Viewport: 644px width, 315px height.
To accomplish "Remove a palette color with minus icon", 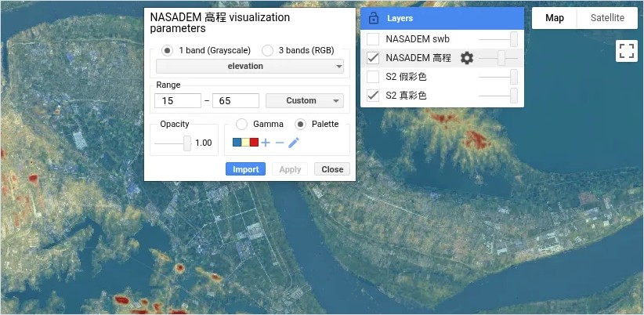I will click(280, 143).
